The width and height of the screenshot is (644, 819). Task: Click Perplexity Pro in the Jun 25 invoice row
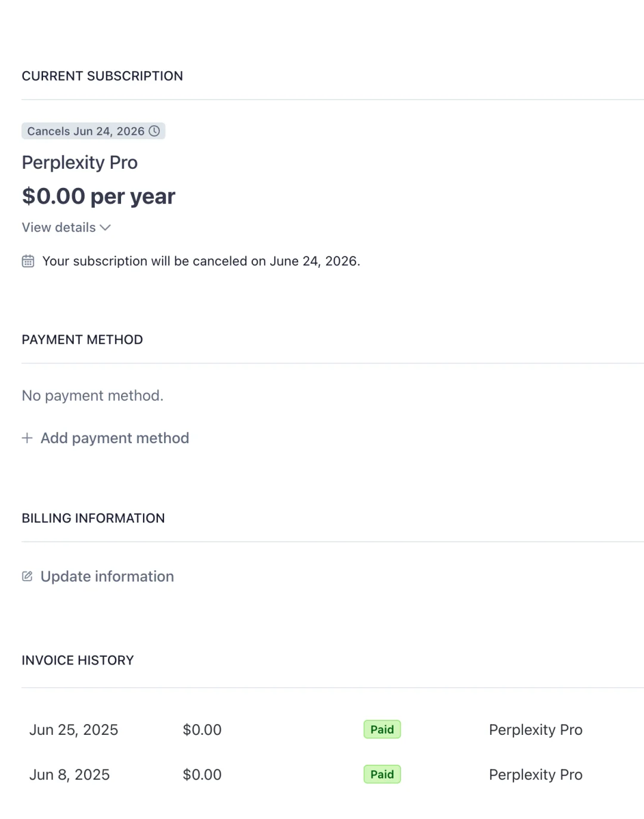(535, 730)
